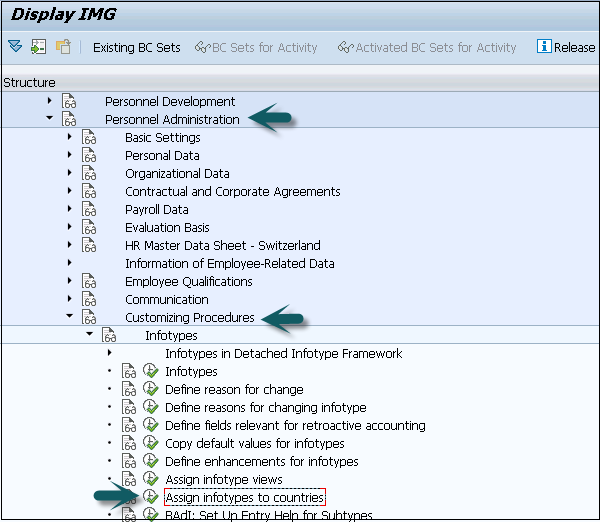Open documentation icon next to Payroll Data

89,210
